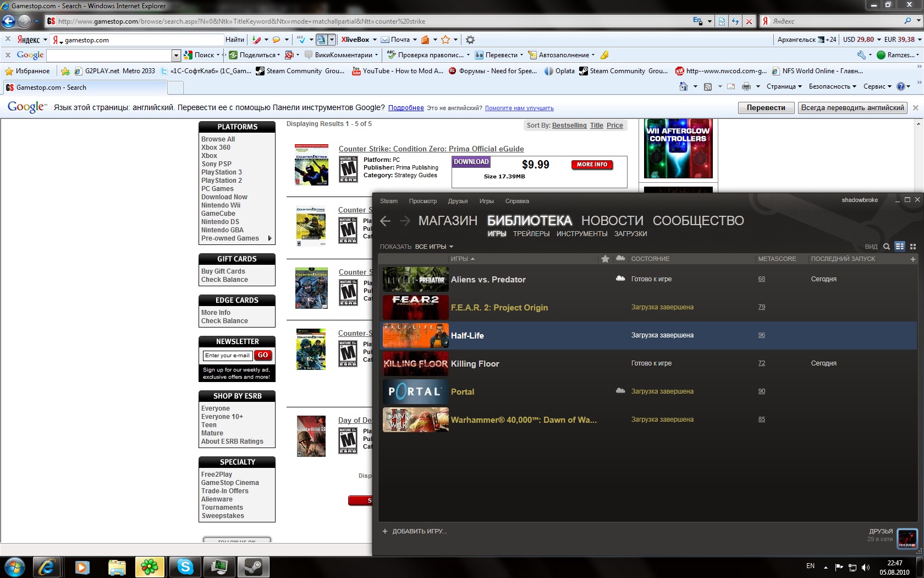
Task: Add a column with the Steam plus icon
Action: tap(913, 259)
